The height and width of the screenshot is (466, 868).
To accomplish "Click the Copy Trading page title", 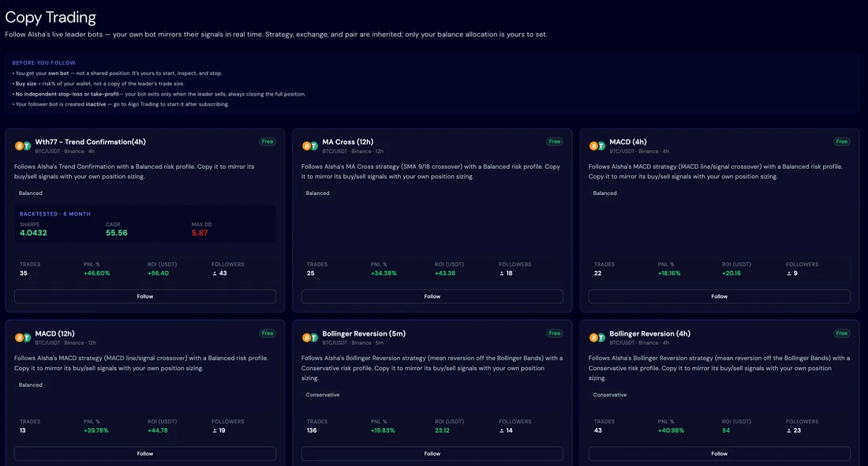I will 51,17.
